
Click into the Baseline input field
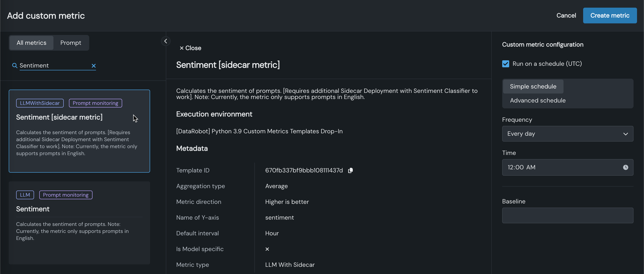[x=567, y=215]
